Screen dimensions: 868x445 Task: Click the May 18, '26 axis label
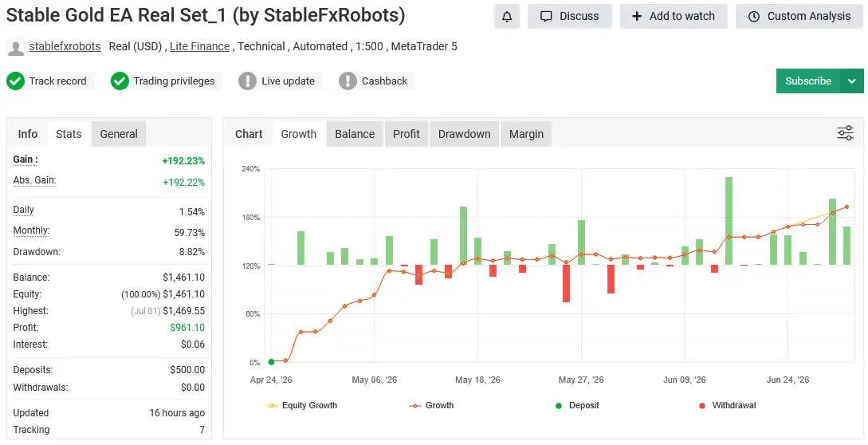click(x=477, y=380)
